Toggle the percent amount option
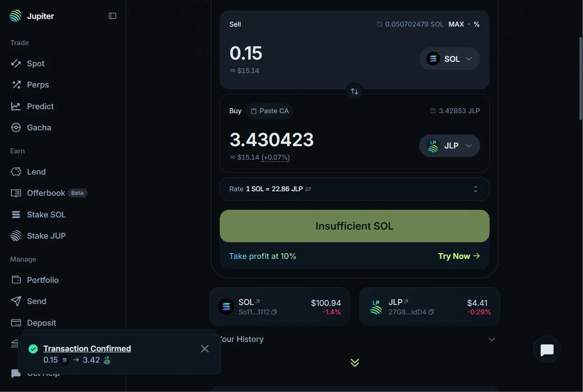Screen dimensions: 583x392 pyautogui.click(x=477, y=24)
